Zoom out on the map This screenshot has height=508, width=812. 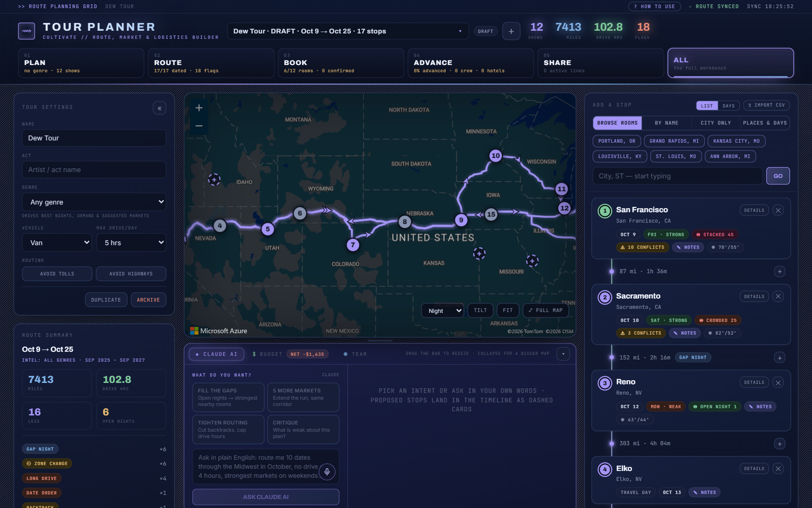point(199,126)
